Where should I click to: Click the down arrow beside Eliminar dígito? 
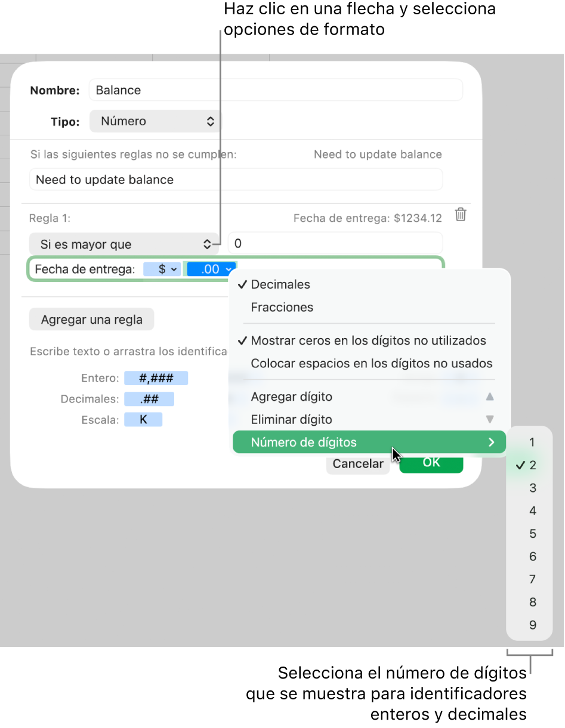[490, 419]
